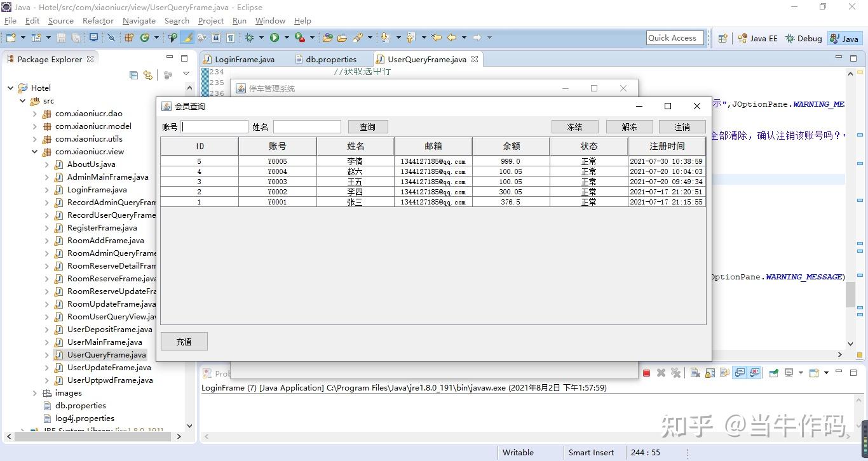This screenshot has width=868, height=461.
Task: Click the Back navigation arrow
Action: 452,38
